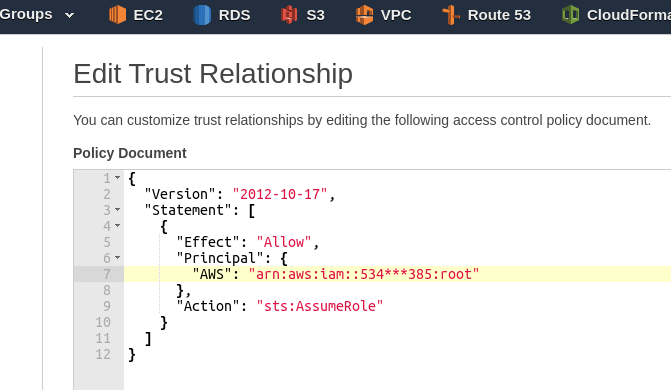Open the Route 53 shortcut label
This screenshot has height=390, width=671.
tap(499, 15)
